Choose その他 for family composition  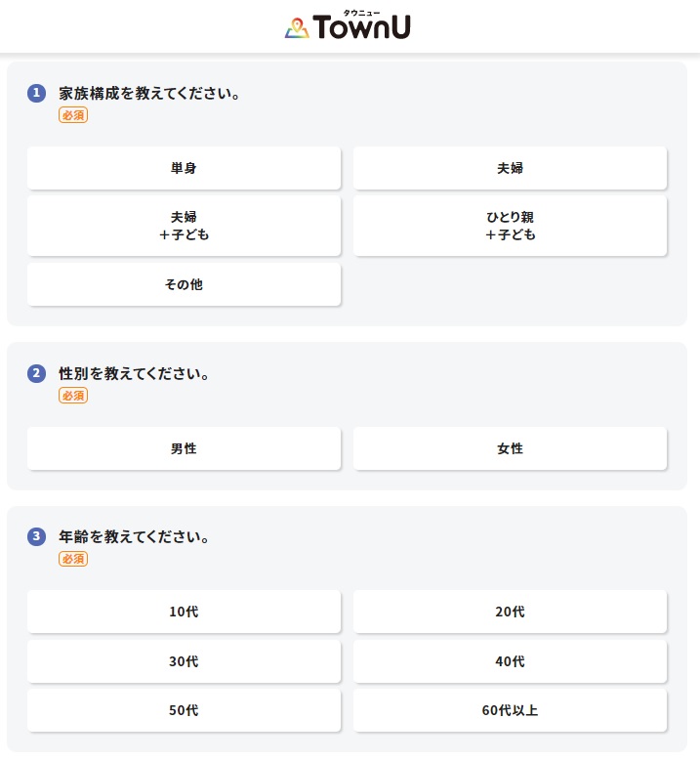click(184, 284)
